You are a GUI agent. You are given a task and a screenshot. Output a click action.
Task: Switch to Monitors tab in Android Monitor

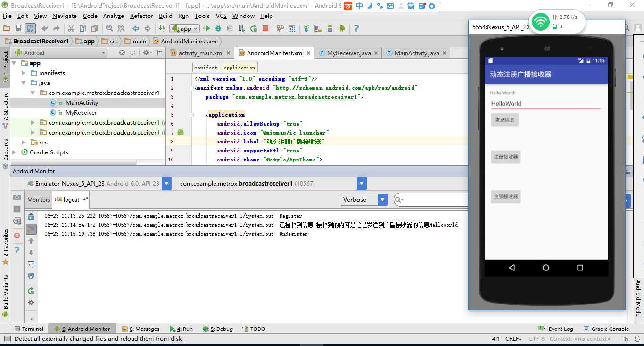coord(38,200)
